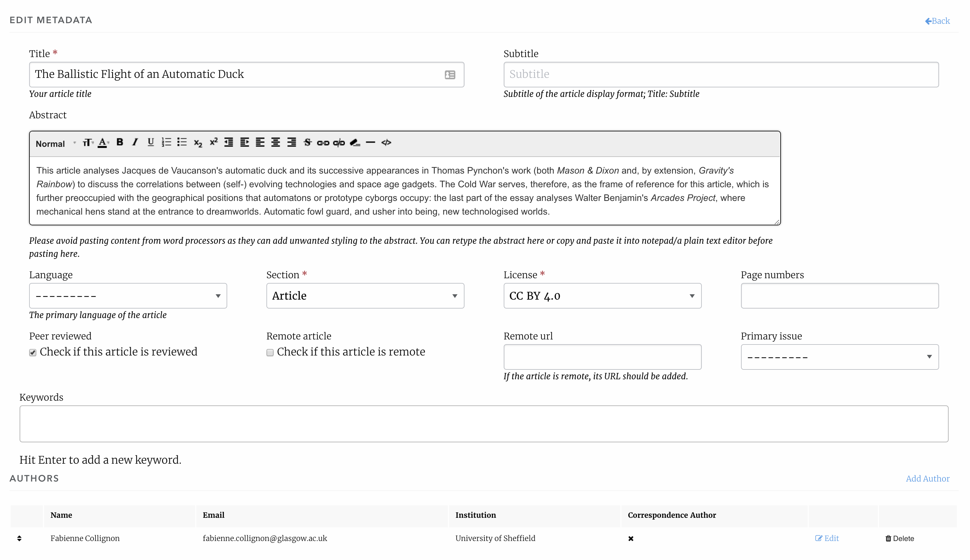The image size is (970, 560).
Task: Open the Primary issue dropdown
Action: tap(839, 357)
